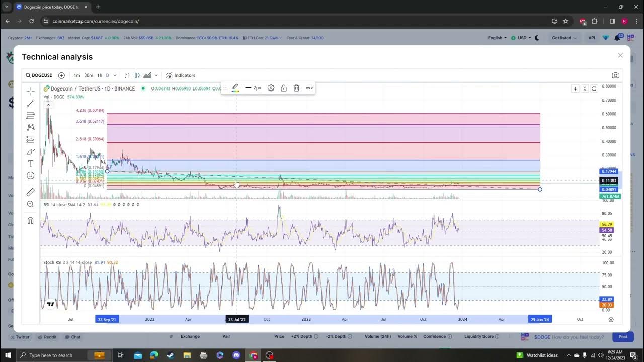
Task: Take a chart snapshot with camera icon
Action: pos(615,75)
